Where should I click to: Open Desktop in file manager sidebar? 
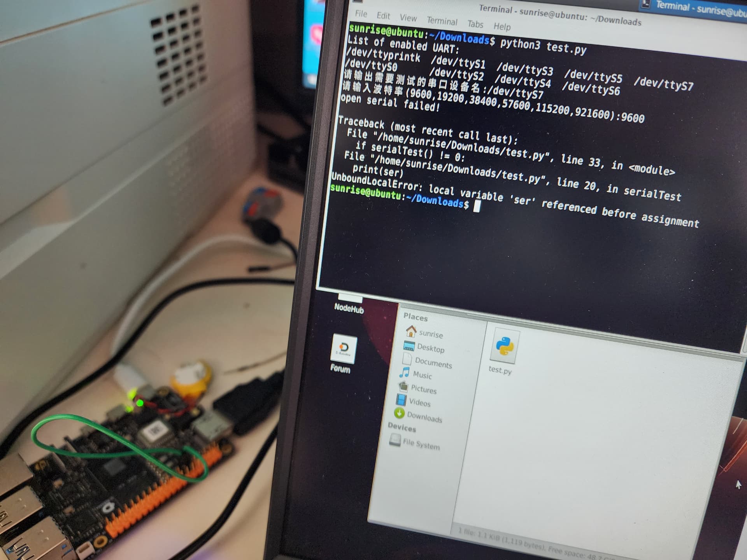[x=424, y=347]
